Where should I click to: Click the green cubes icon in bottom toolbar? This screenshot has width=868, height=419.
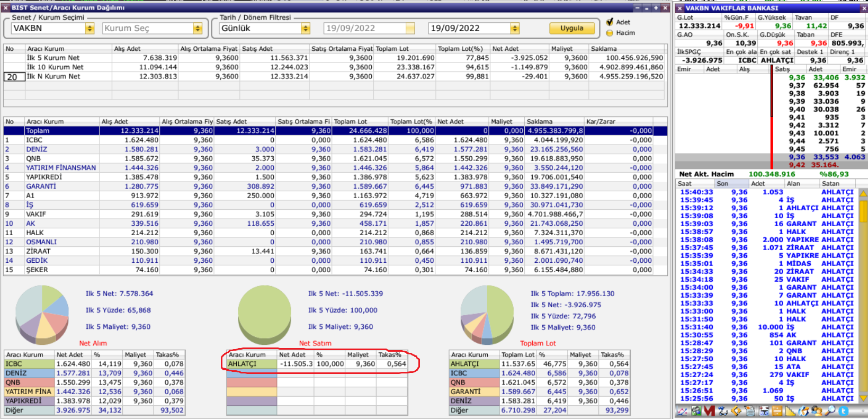point(696,411)
